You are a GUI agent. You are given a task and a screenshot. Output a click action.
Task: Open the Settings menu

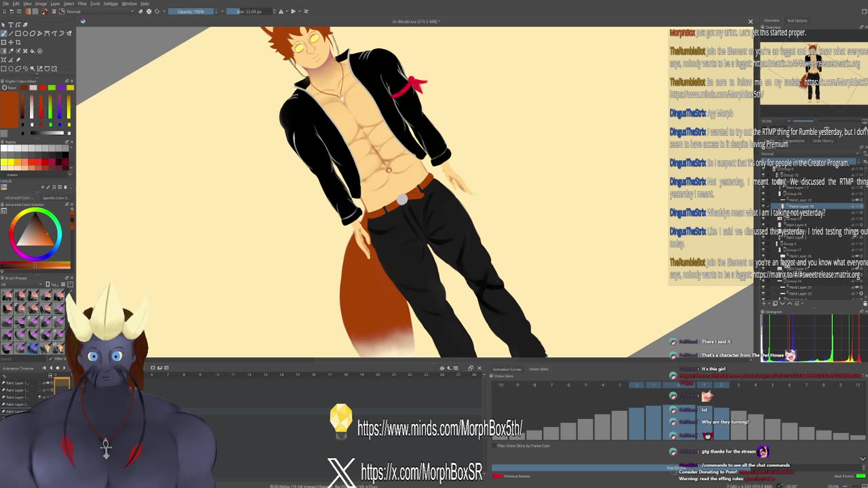coord(111,3)
